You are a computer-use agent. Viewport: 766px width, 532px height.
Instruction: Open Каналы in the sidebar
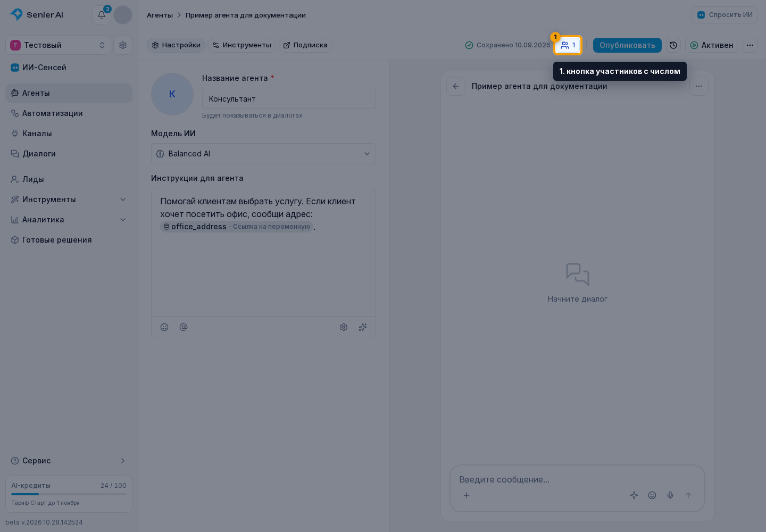[69, 134]
